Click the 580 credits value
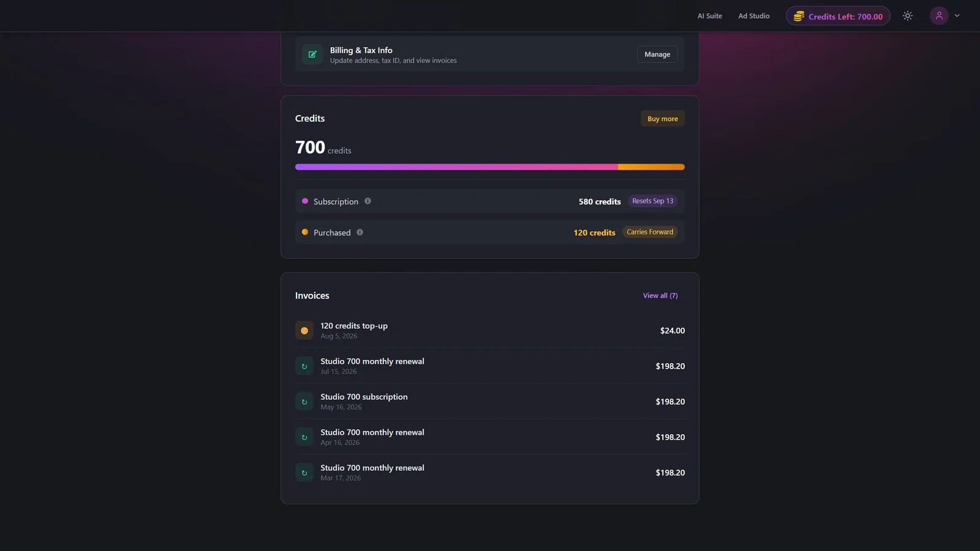Viewport: 980px width, 551px height. (600, 201)
